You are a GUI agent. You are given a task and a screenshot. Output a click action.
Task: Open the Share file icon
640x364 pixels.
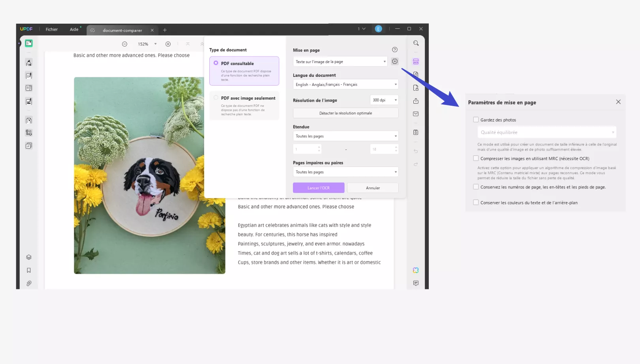coord(416,101)
